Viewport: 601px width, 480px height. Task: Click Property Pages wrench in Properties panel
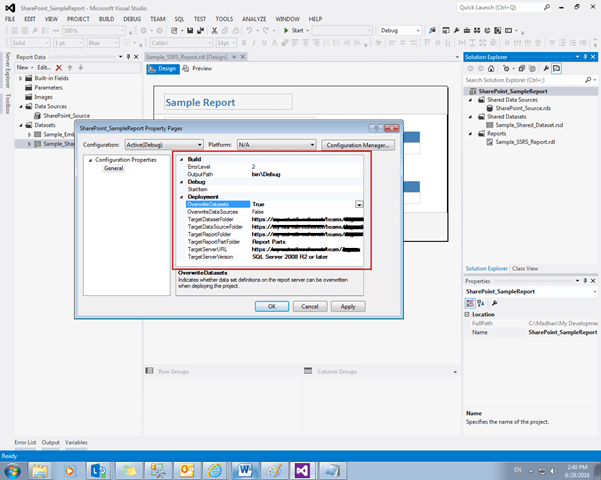[494, 303]
